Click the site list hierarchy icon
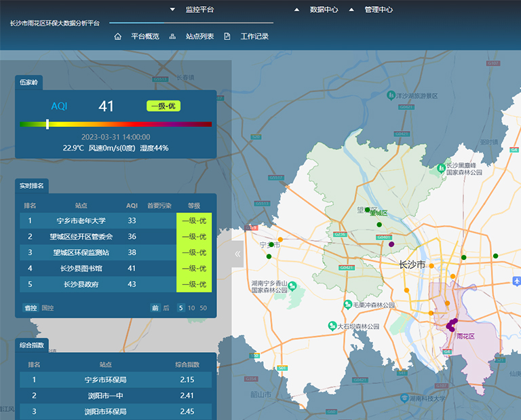This screenshot has height=420, width=521. 172,37
